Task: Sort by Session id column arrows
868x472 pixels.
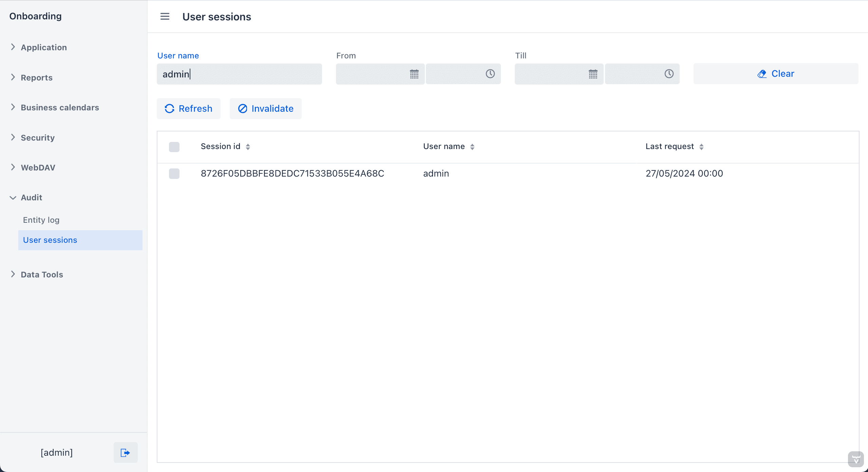Action: pyautogui.click(x=248, y=147)
